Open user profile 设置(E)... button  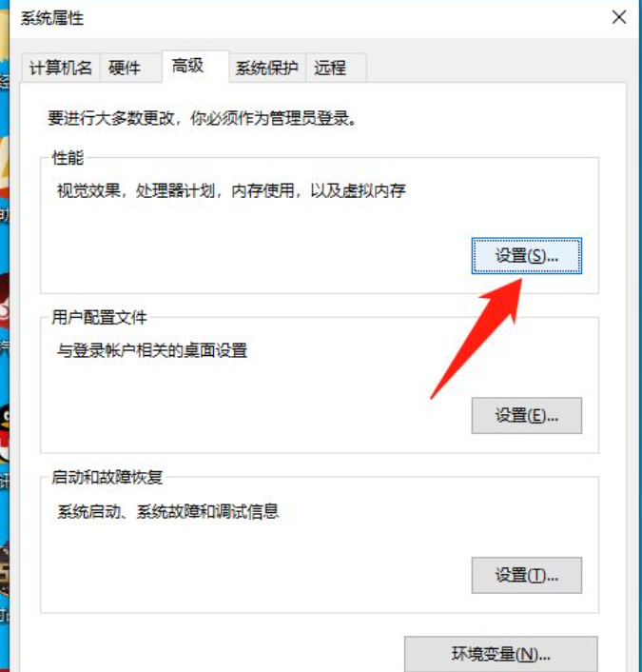coord(526,415)
